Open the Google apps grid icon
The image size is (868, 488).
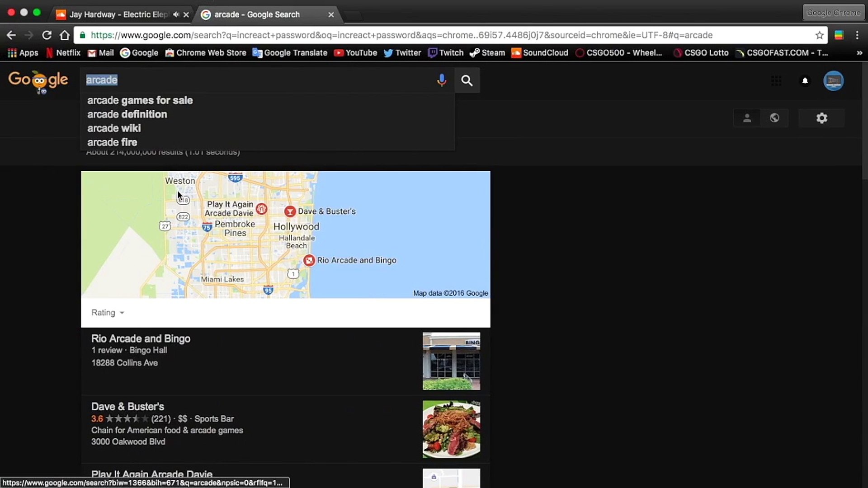776,81
